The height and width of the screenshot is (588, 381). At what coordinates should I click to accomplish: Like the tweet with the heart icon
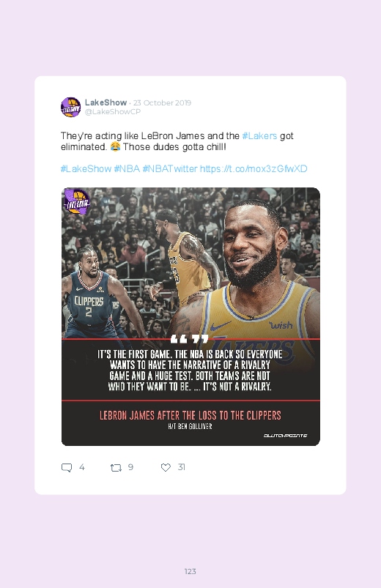(166, 467)
